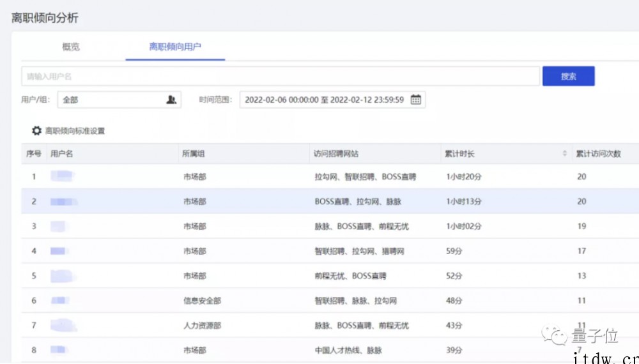Click BOSS直聘、拉勾网、脉脉 cell
The image size is (639, 364).
tap(358, 202)
